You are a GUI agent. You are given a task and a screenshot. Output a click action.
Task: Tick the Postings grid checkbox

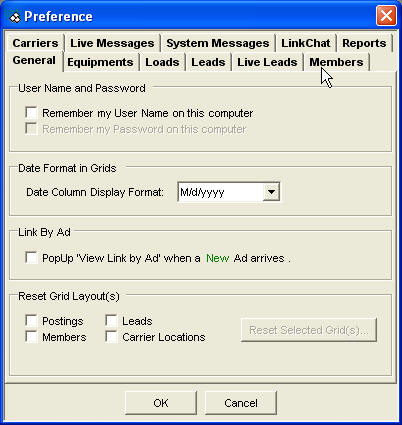[x=31, y=321]
